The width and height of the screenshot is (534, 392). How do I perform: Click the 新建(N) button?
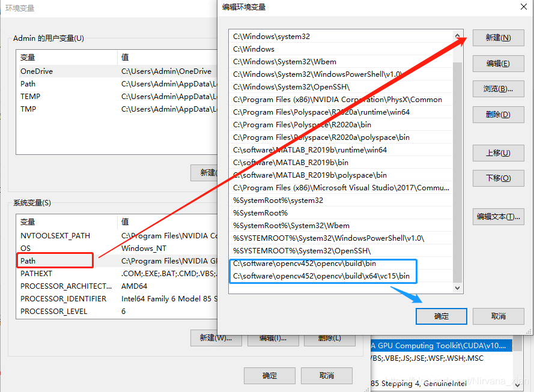click(x=498, y=38)
